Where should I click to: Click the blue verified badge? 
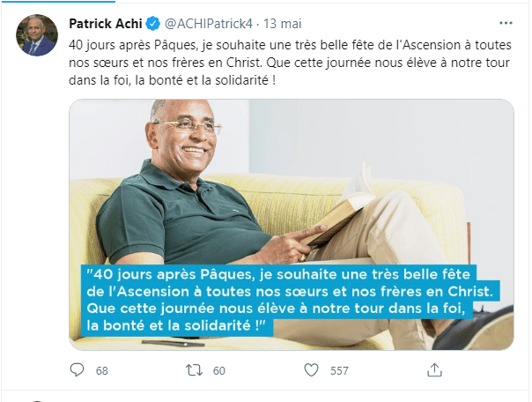pos(153,24)
